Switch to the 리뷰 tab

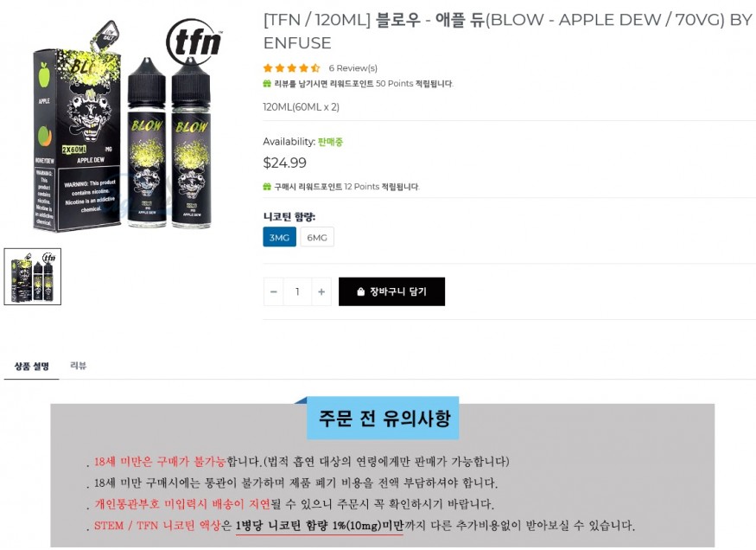click(x=78, y=366)
